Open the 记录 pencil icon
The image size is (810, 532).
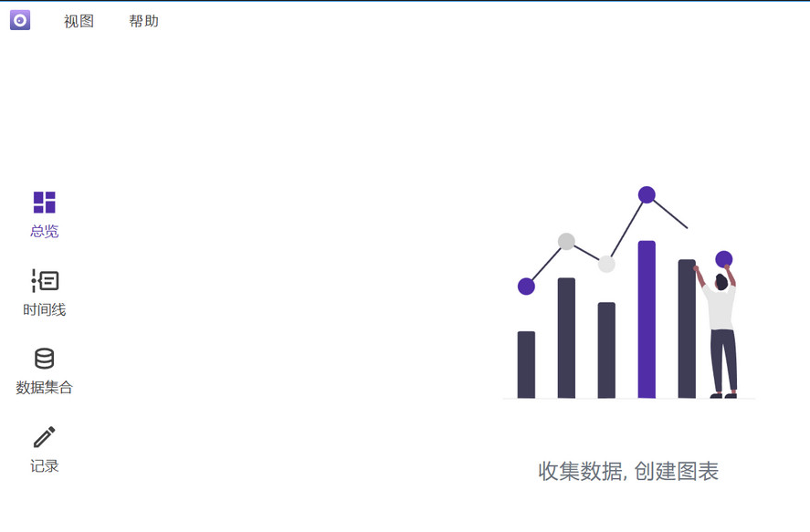45,437
